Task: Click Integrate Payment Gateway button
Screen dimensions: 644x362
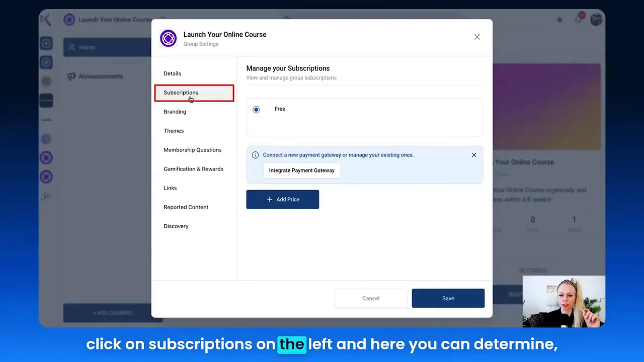Action: [301, 170]
